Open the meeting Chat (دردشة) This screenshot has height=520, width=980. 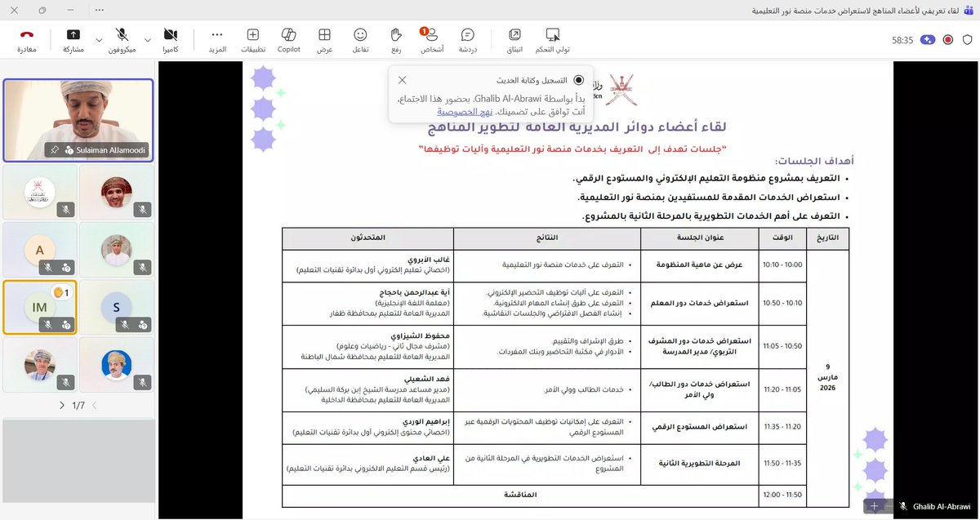pyautogui.click(x=468, y=40)
